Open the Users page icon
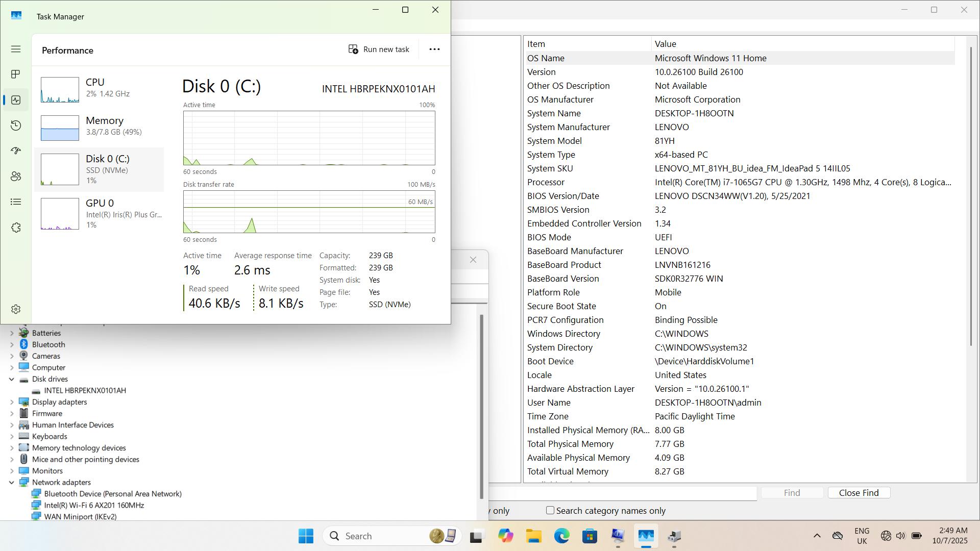The height and width of the screenshot is (551, 980). [16, 177]
